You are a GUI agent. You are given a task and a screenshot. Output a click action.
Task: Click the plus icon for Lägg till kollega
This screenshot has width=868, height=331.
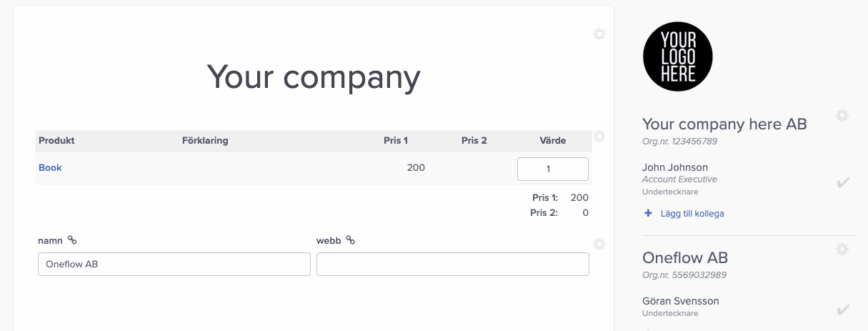point(649,213)
